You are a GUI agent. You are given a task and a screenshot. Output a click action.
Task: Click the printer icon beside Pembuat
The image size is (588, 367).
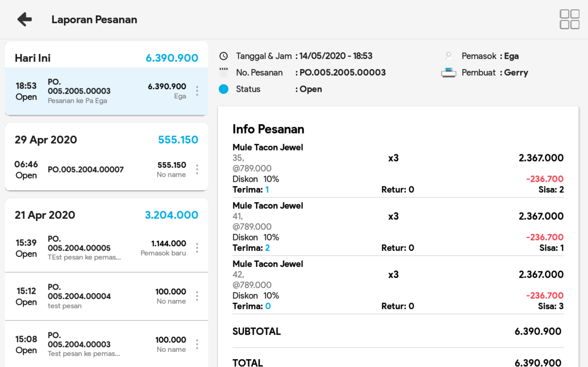pos(449,72)
